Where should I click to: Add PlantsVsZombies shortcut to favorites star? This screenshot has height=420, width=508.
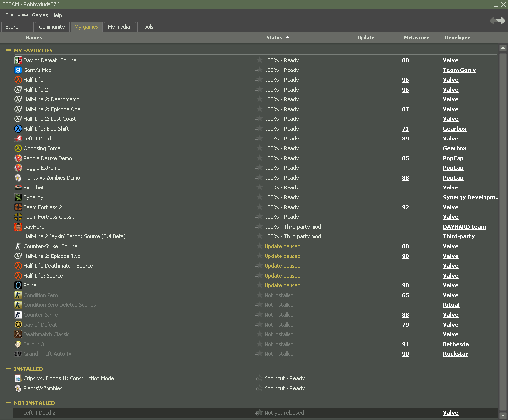point(259,388)
